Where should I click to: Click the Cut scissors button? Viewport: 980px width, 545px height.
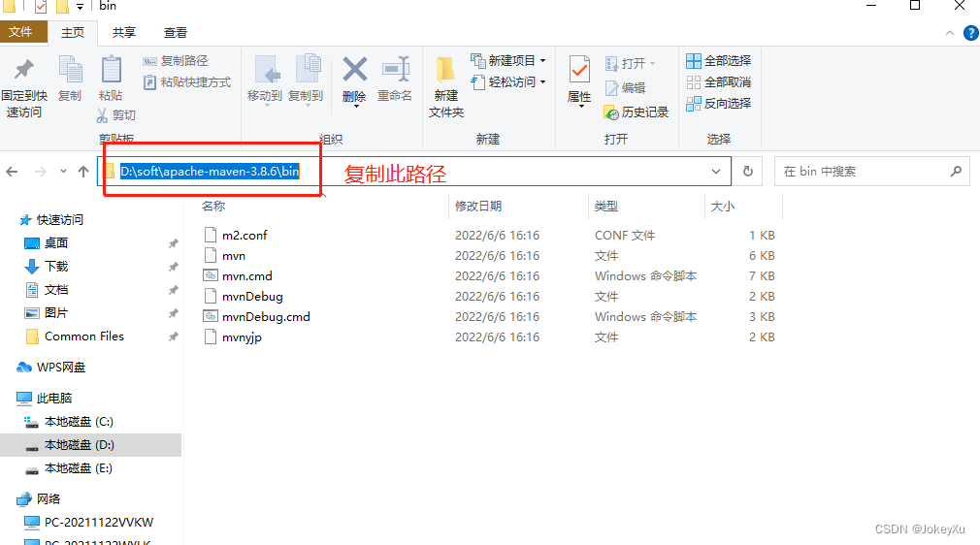coord(116,115)
